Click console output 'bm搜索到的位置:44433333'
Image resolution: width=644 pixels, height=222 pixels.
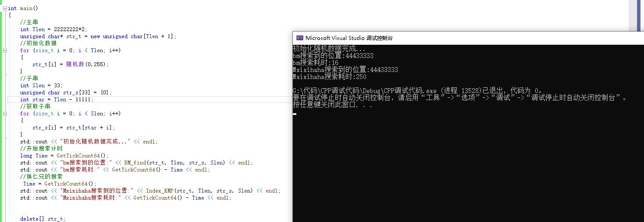[x=333, y=56]
